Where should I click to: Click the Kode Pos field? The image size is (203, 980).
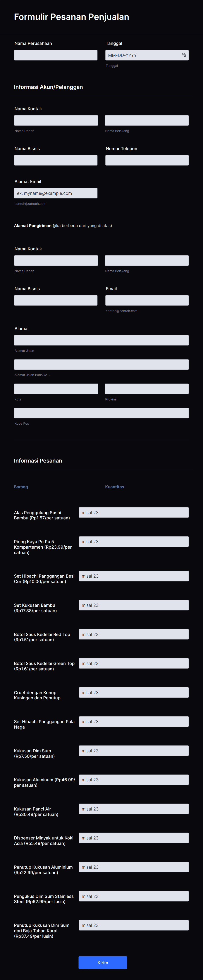pos(101,413)
